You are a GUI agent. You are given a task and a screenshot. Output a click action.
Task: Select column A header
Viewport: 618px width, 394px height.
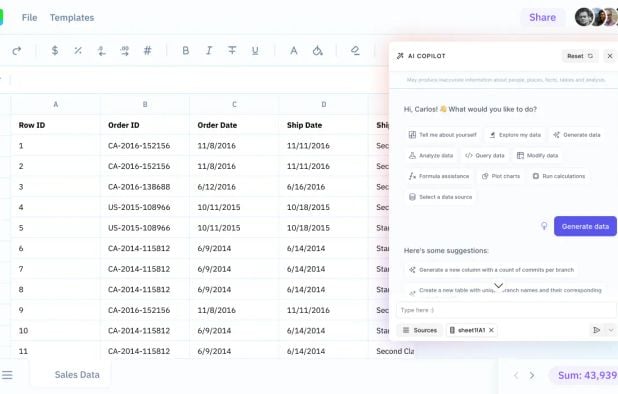tap(56, 104)
